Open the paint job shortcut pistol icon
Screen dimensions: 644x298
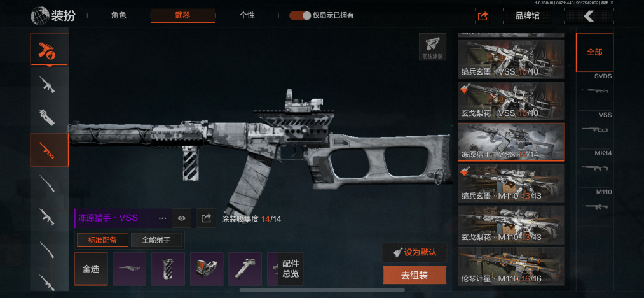tap(432, 47)
